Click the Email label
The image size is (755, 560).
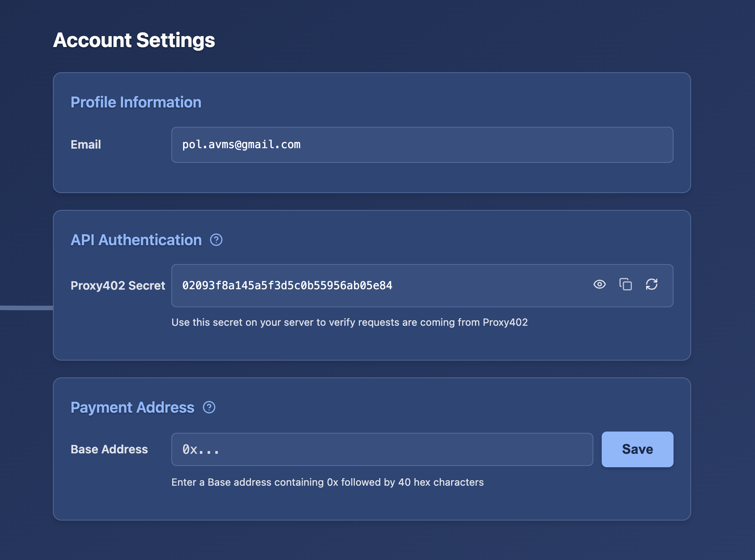tap(86, 144)
